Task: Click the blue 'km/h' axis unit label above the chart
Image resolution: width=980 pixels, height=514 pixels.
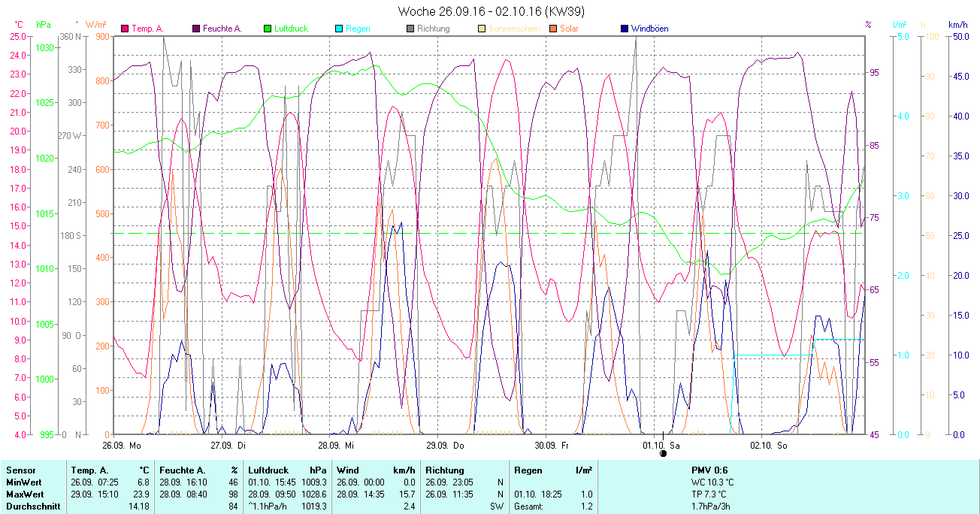Action: click(x=958, y=25)
